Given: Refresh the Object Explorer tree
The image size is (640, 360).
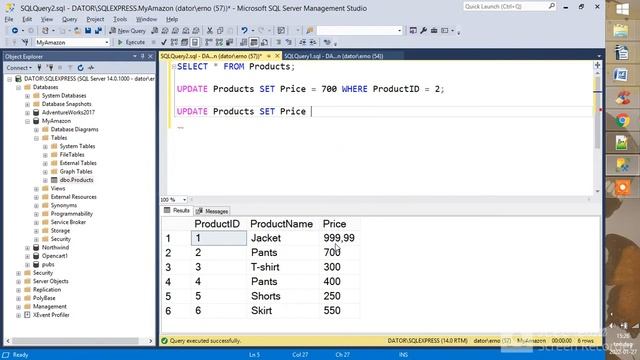Looking at the screenshot, I should point(80,68).
